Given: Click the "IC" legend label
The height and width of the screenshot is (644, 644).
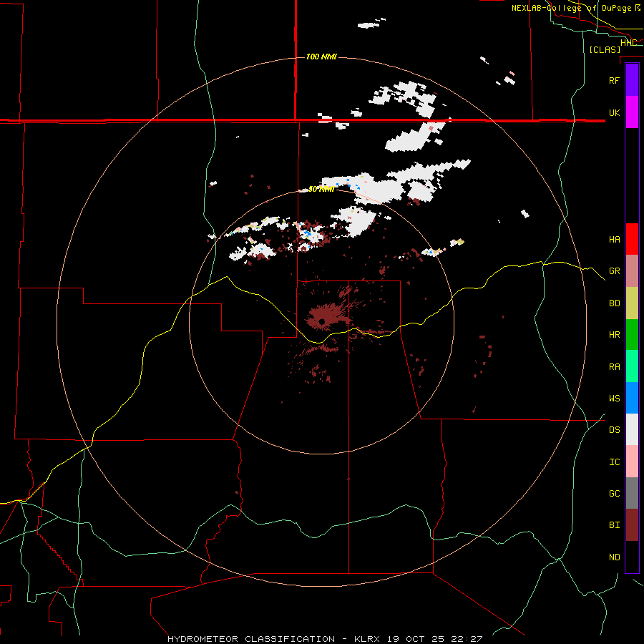Looking at the screenshot, I should (614, 462).
